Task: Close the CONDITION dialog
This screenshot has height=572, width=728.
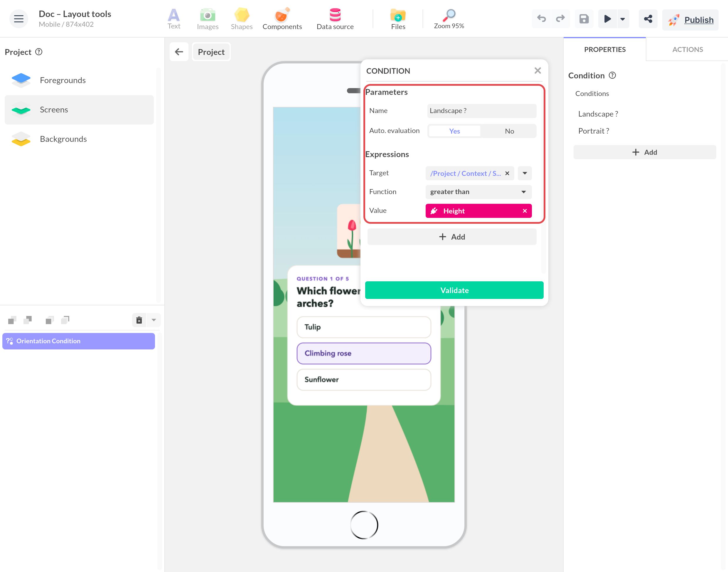Action: point(537,71)
